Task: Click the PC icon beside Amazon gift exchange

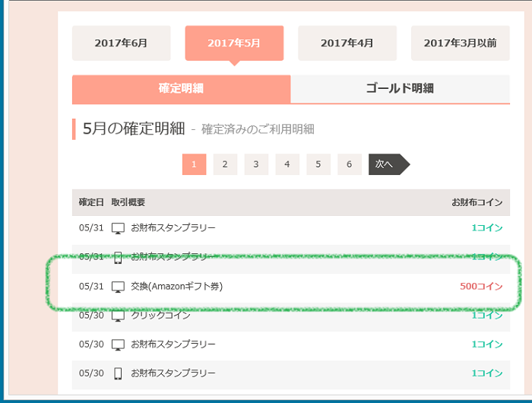Action: coord(118,287)
